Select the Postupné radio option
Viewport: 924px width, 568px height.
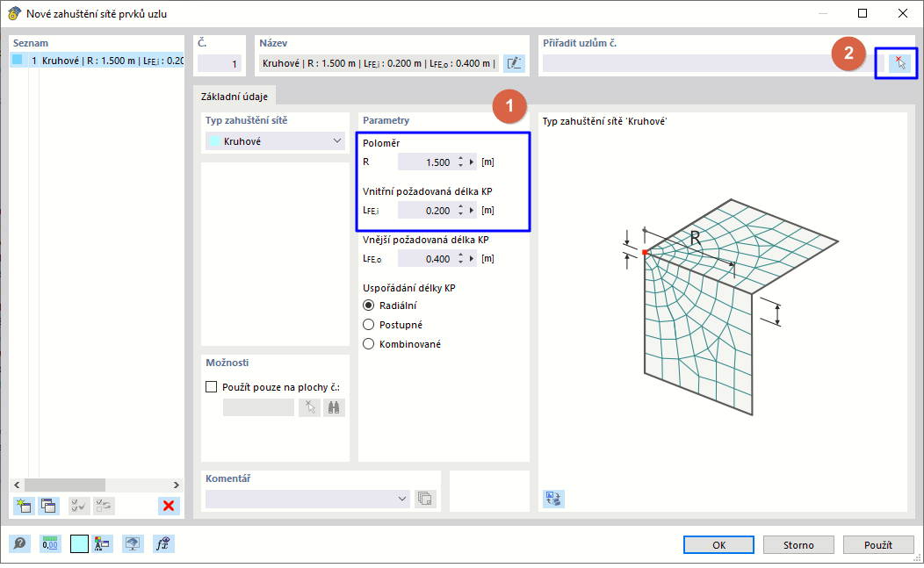[368, 325]
